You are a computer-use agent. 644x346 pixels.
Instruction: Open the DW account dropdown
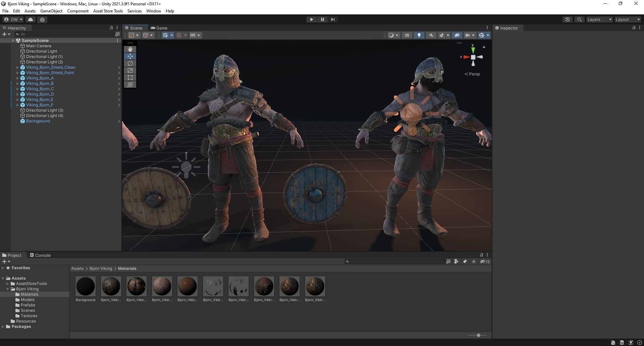(13, 19)
